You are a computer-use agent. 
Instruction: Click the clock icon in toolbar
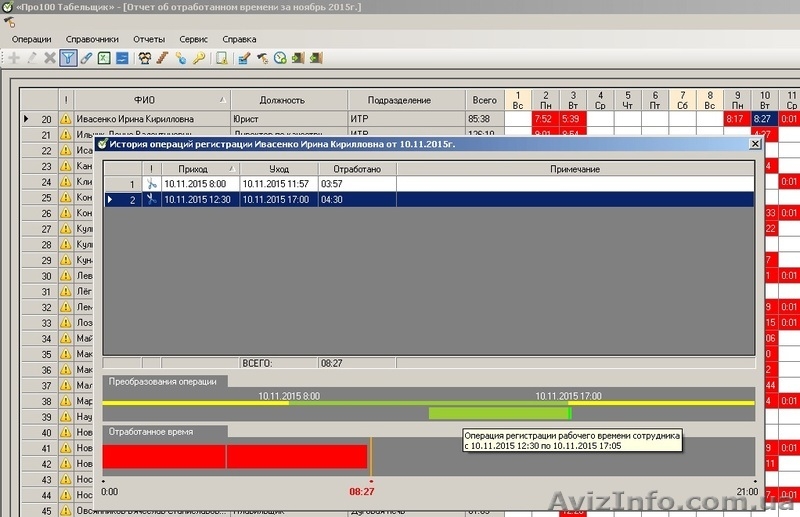click(x=280, y=58)
